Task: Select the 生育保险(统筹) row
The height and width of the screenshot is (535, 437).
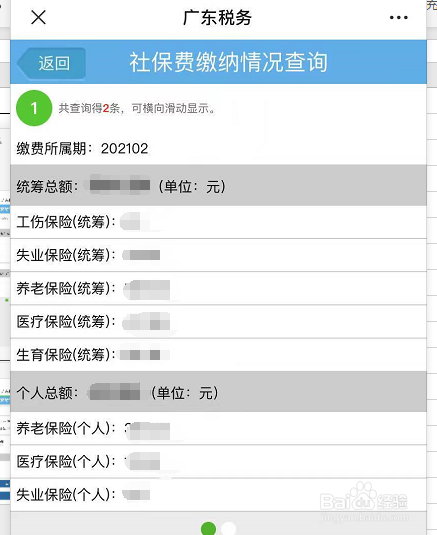Action: click(x=218, y=355)
